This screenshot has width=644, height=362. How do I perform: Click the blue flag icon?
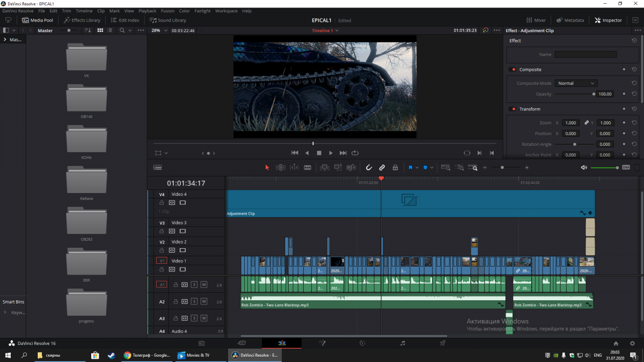tap(411, 167)
